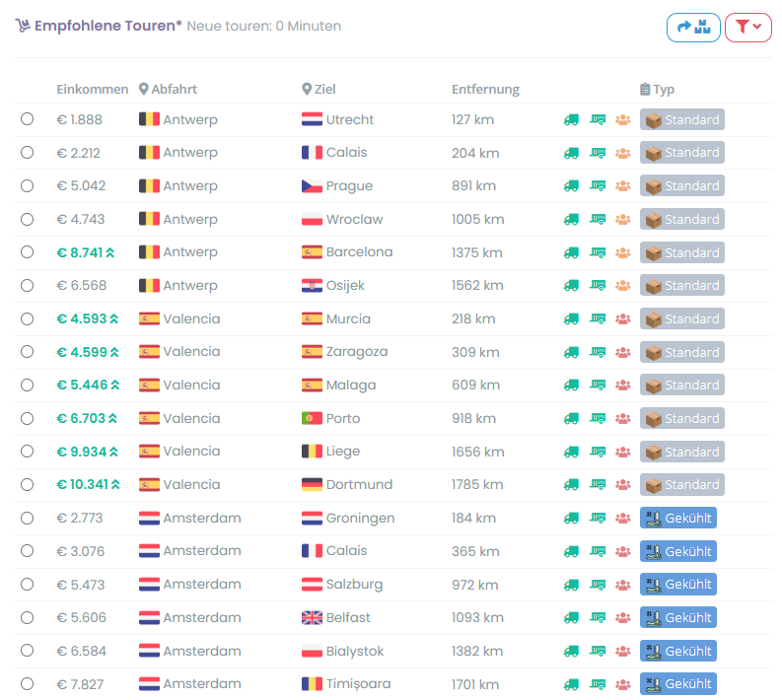
Task: Select the Amsterdam to Belfast tour radio
Action: click(x=28, y=618)
